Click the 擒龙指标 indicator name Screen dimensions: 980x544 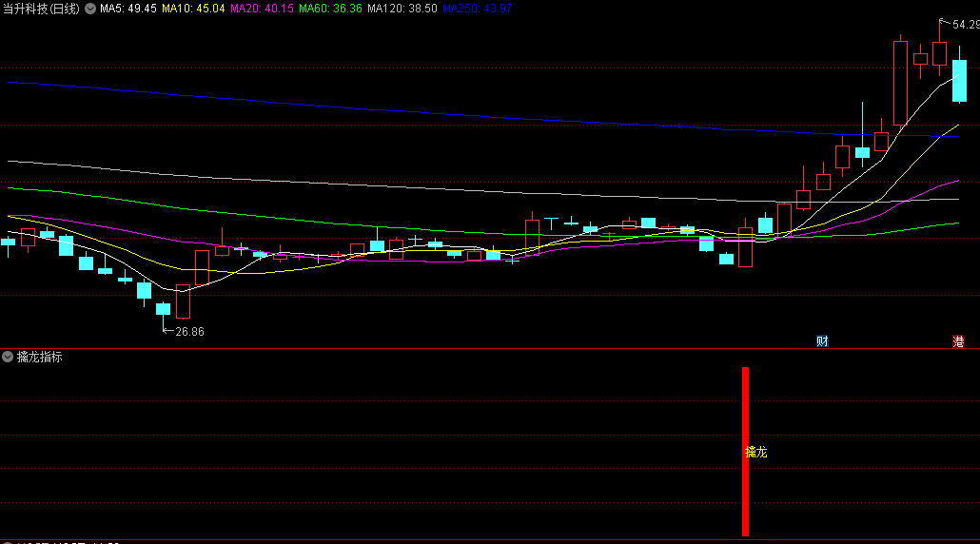[39, 358]
